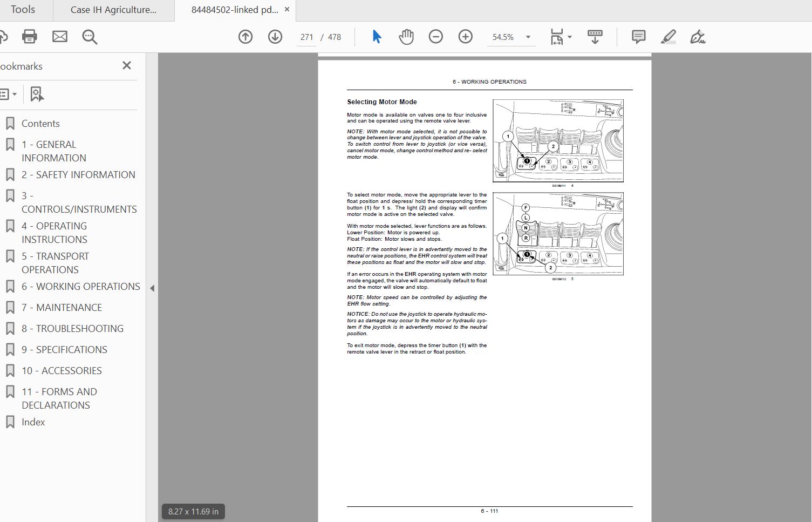Click the page size 8.27 x 11.69 in label
Screen dimensions: 812x522
pos(193,511)
